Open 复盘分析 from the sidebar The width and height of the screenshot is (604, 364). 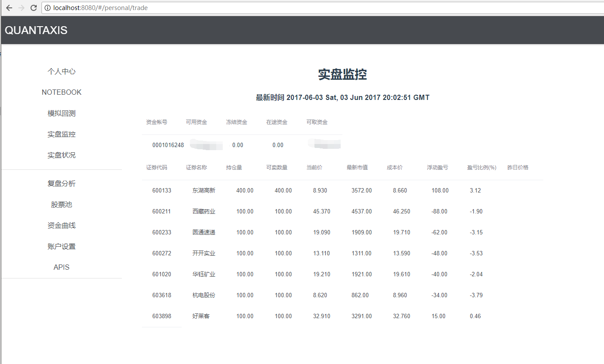(x=61, y=183)
